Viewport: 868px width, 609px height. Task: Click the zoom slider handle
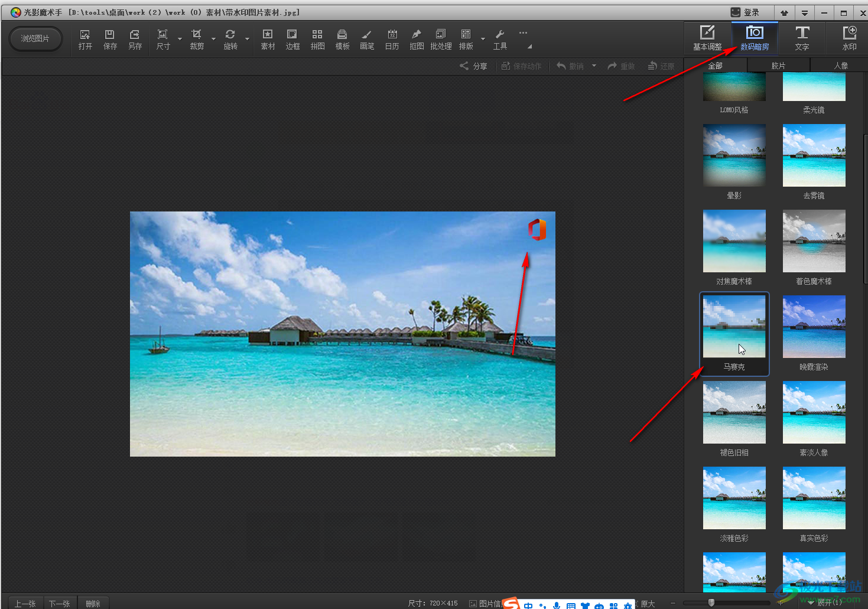pyautogui.click(x=711, y=603)
